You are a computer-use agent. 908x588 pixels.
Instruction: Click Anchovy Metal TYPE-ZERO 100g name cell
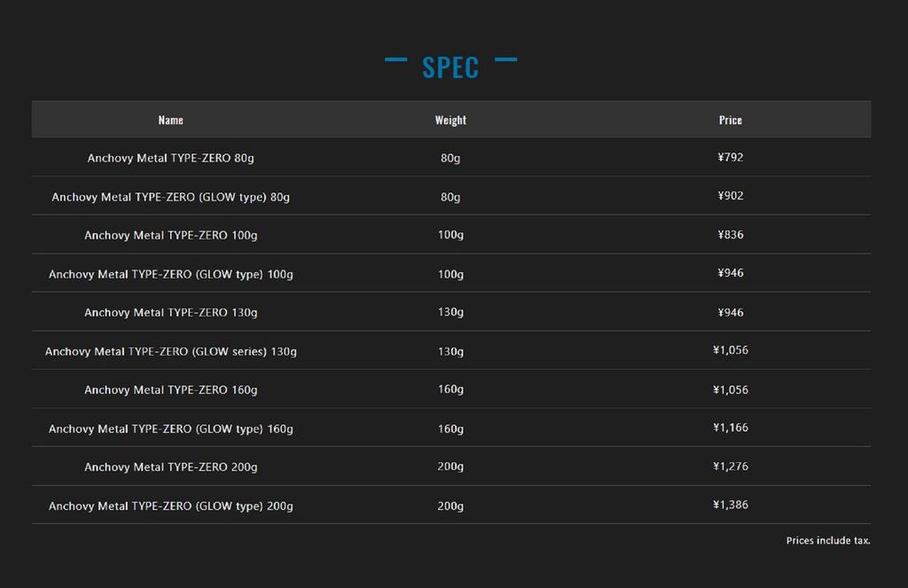170,235
